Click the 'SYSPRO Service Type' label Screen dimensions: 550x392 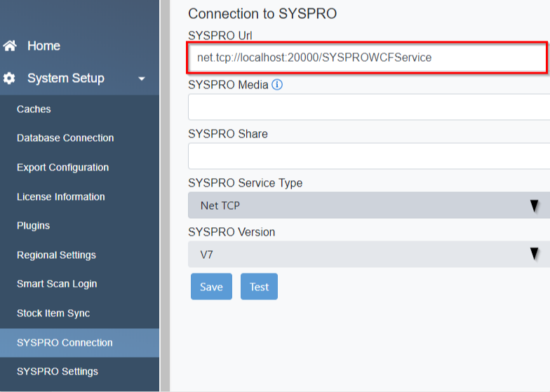pos(246,182)
